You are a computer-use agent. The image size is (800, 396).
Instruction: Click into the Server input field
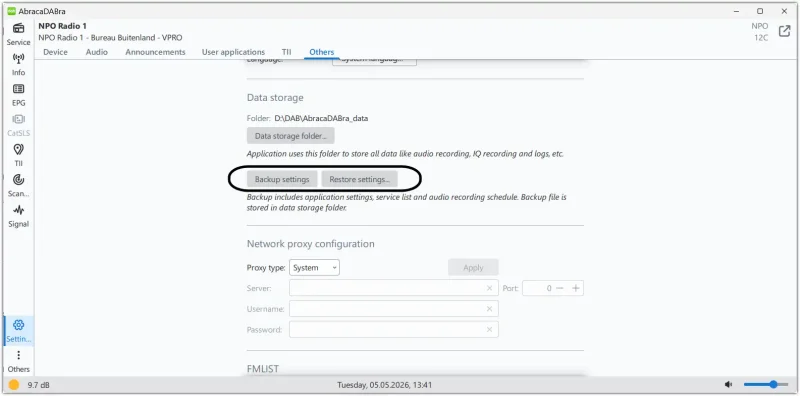(393, 288)
